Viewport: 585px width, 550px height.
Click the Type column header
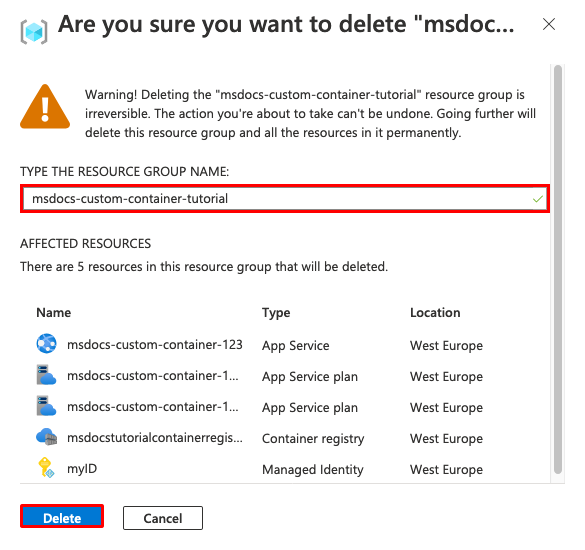(x=276, y=313)
